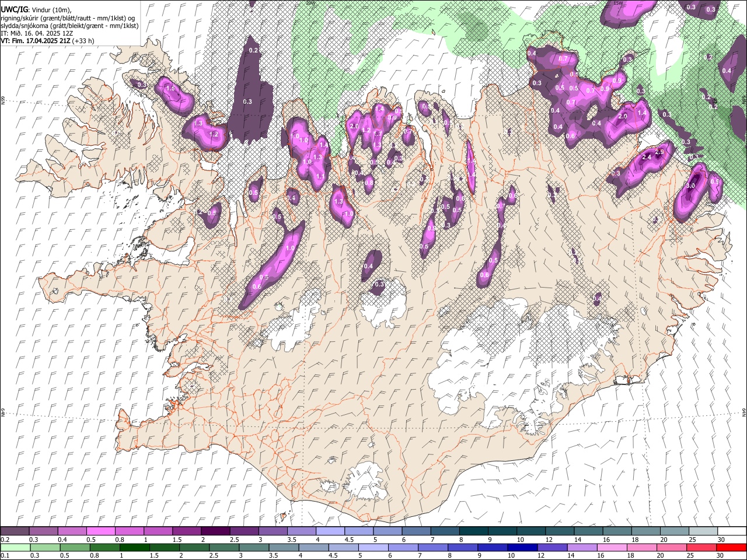Click the bright red swatch after 30

(731, 548)
